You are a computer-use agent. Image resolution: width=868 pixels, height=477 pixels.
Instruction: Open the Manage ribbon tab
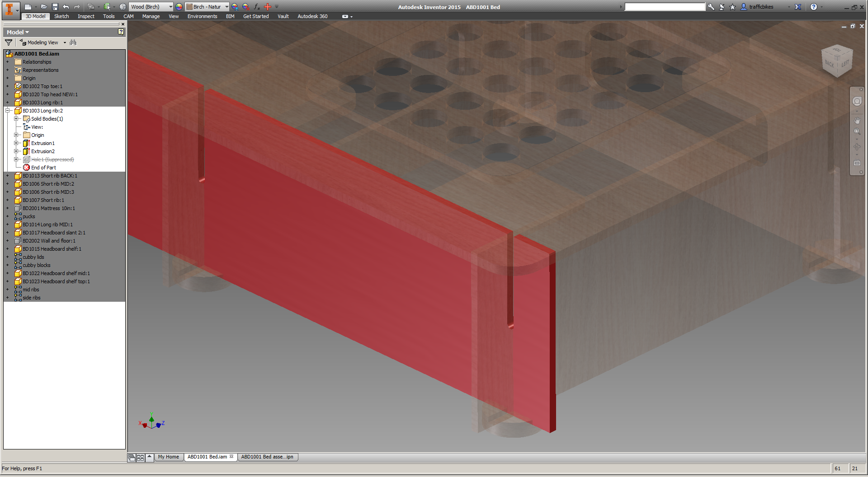click(x=151, y=16)
